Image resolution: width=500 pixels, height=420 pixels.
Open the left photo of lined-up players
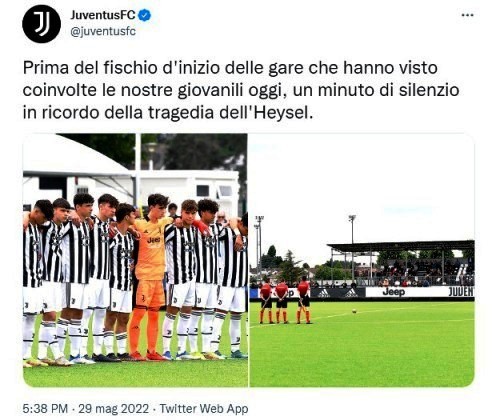click(135, 260)
